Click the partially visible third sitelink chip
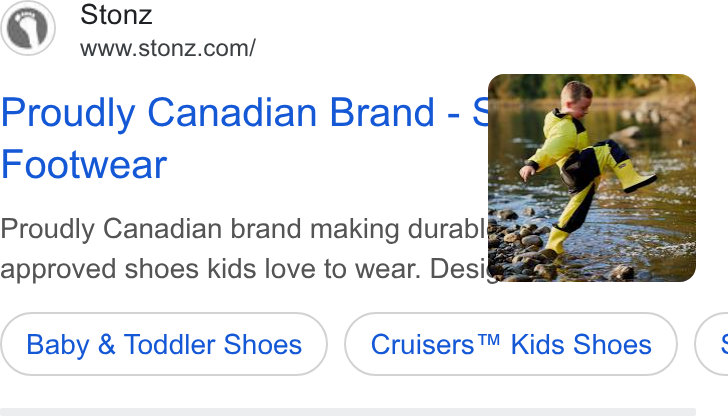The width and height of the screenshot is (728, 416). (712, 344)
